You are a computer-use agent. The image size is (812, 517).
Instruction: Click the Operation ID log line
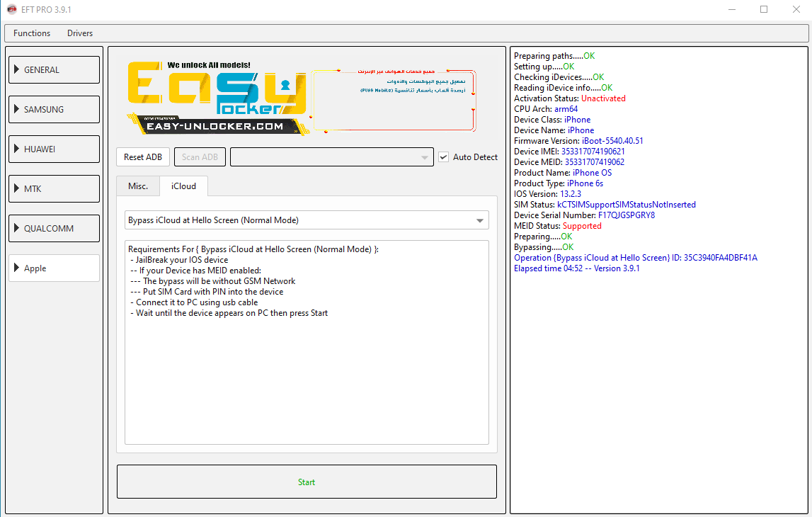[x=636, y=258]
